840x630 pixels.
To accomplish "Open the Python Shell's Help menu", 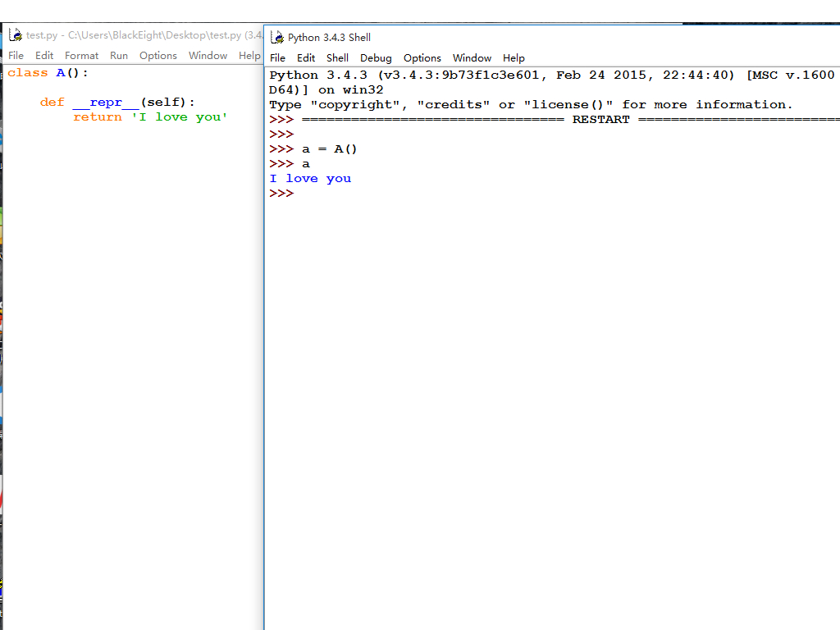I will [x=514, y=58].
